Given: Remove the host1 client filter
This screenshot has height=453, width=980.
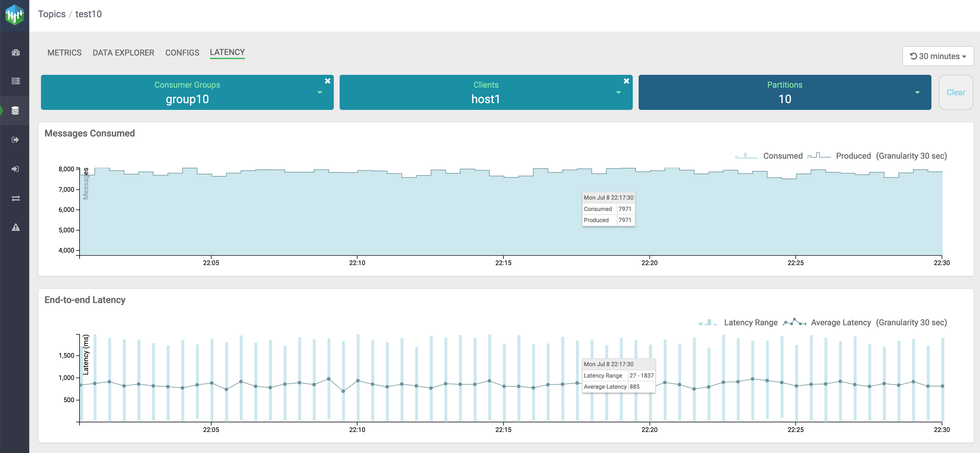Looking at the screenshot, I should click(626, 81).
